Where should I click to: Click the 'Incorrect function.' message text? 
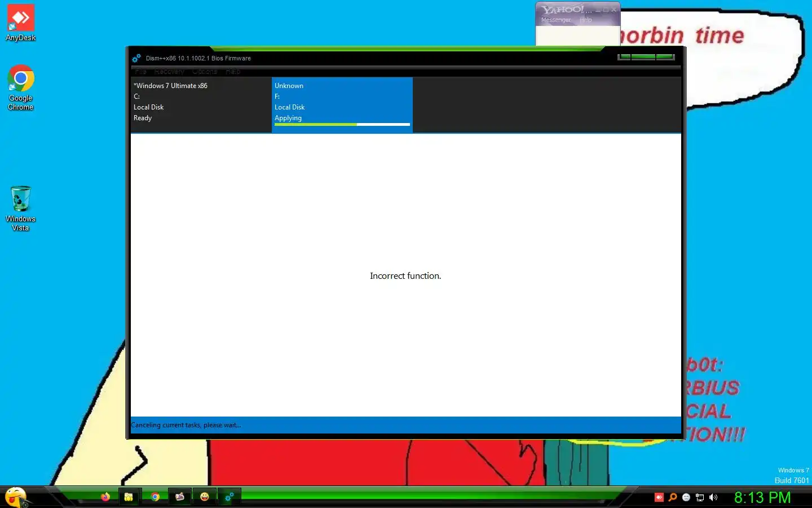click(x=405, y=276)
